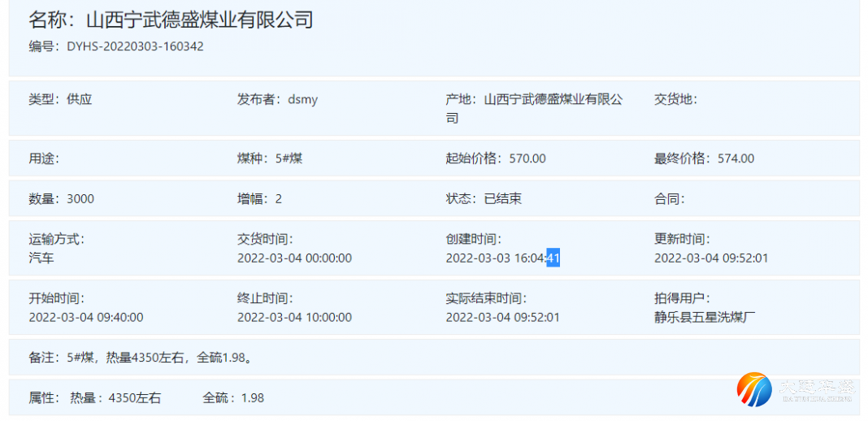Click the highlighted seconds "41" in creation time
Viewport: 868px width, 421px height.
553,258
